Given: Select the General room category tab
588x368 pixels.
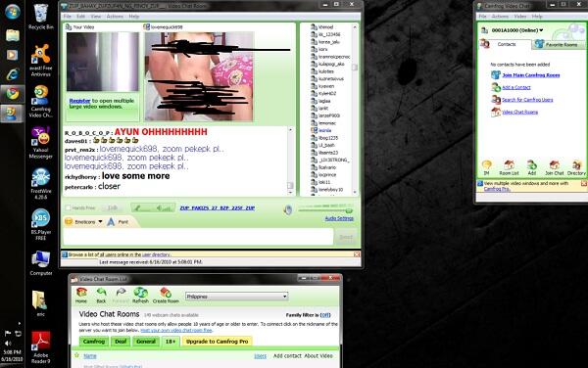Looking at the screenshot, I should click(146, 342).
